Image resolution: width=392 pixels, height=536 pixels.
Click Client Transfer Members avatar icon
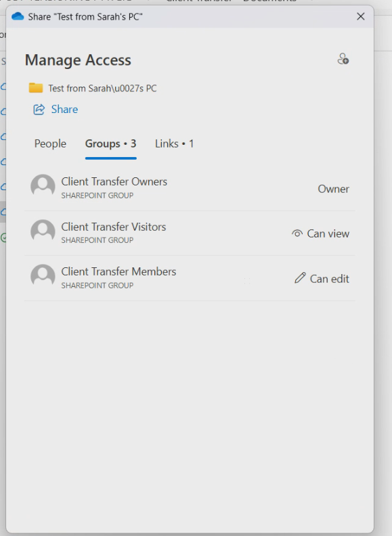(43, 276)
